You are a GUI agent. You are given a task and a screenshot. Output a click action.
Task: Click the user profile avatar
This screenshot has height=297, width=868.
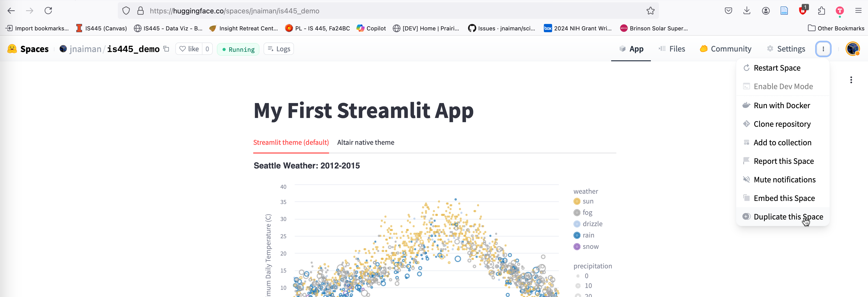click(x=852, y=49)
